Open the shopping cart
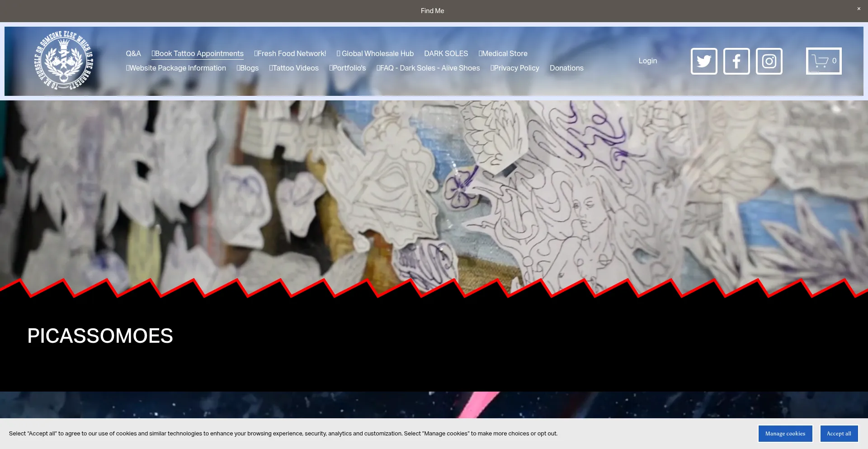Image resolution: width=868 pixels, height=449 pixels. [x=823, y=61]
